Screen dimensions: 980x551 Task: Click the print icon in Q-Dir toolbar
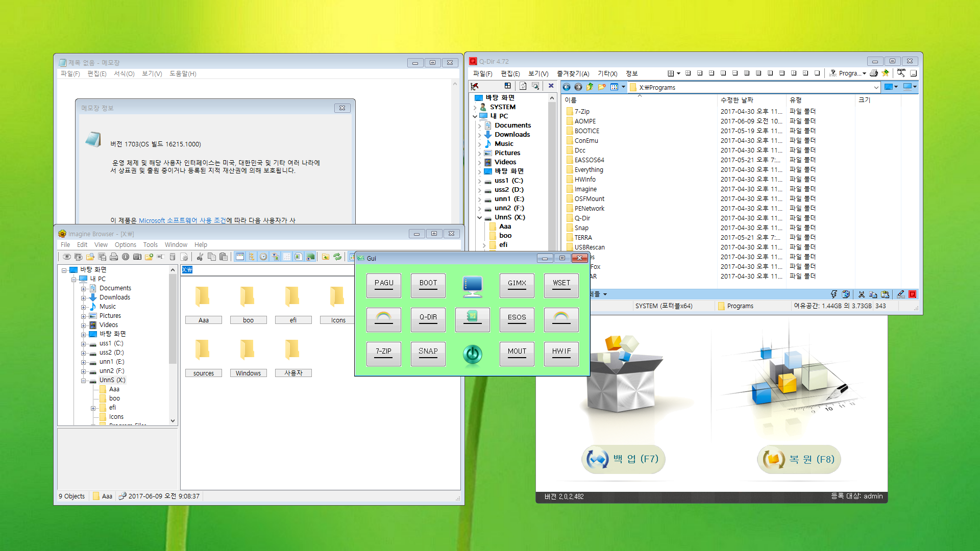pos(874,73)
